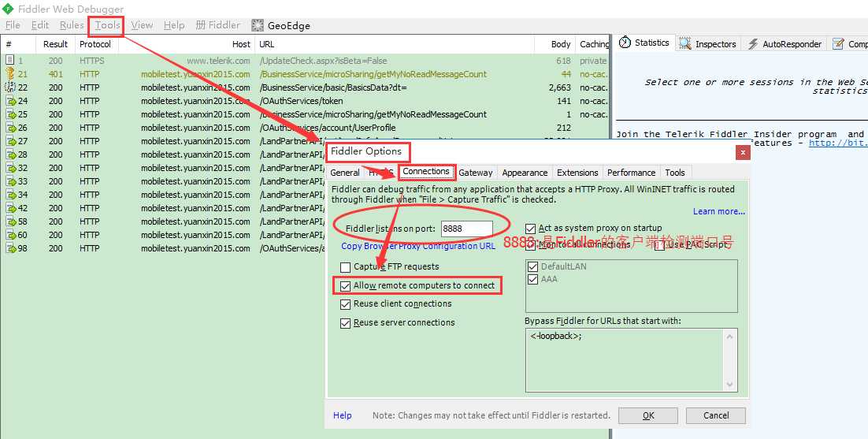
Task: Toggle Reuse client connections checkbox
Action: point(346,304)
